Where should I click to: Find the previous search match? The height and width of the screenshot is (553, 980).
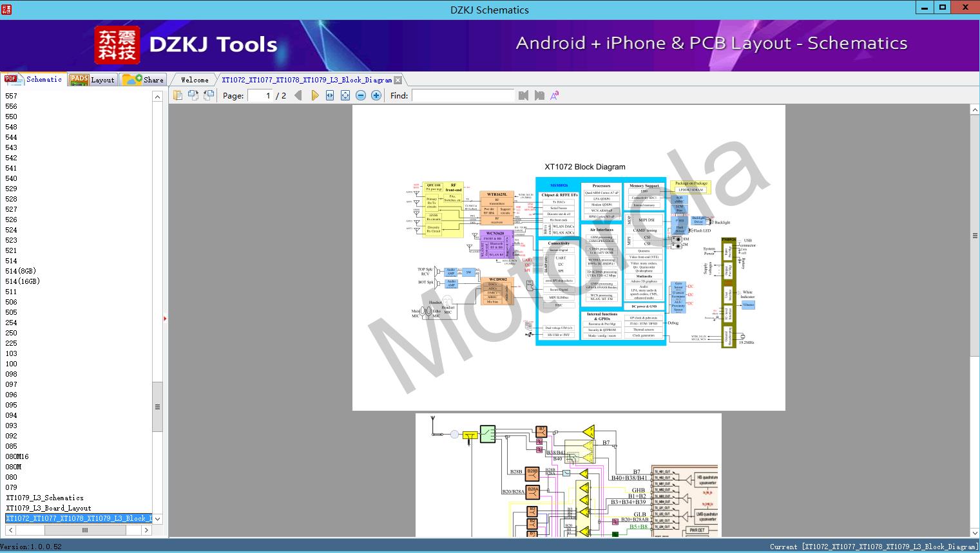(523, 95)
